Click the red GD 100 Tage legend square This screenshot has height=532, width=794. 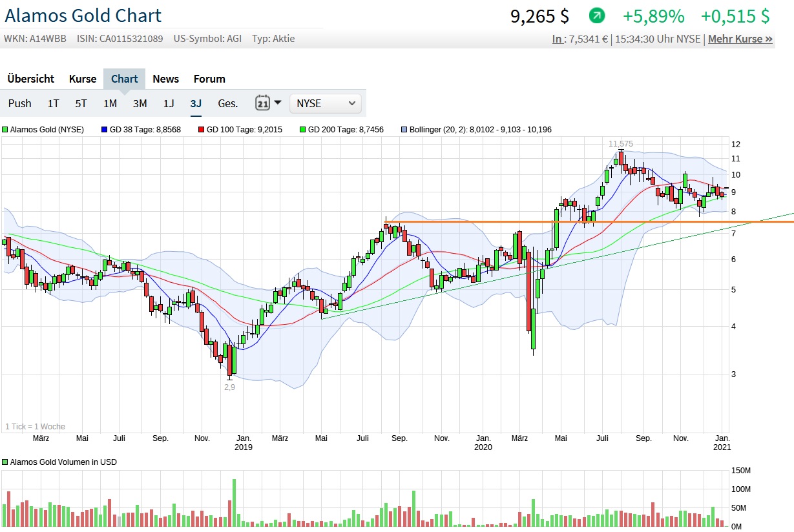tap(201, 130)
